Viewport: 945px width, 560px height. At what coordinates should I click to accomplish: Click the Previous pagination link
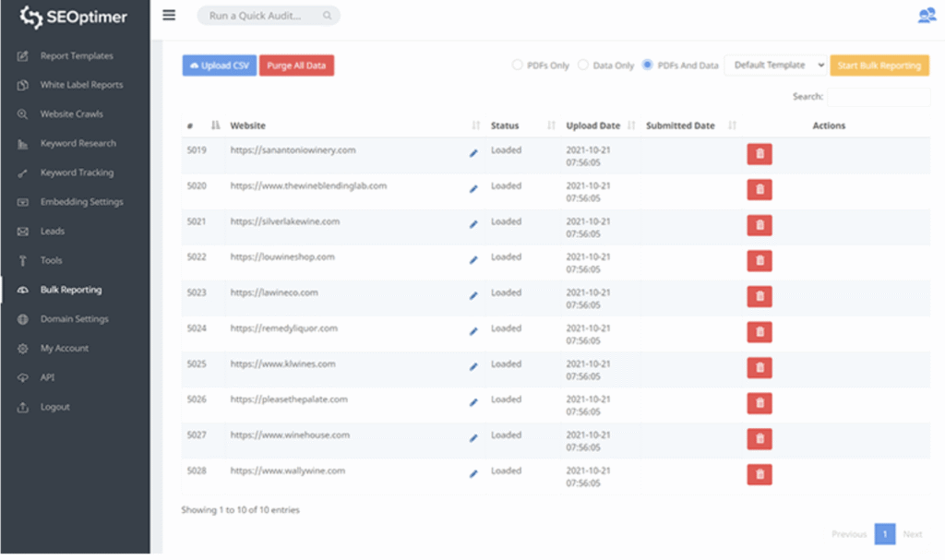click(x=849, y=534)
